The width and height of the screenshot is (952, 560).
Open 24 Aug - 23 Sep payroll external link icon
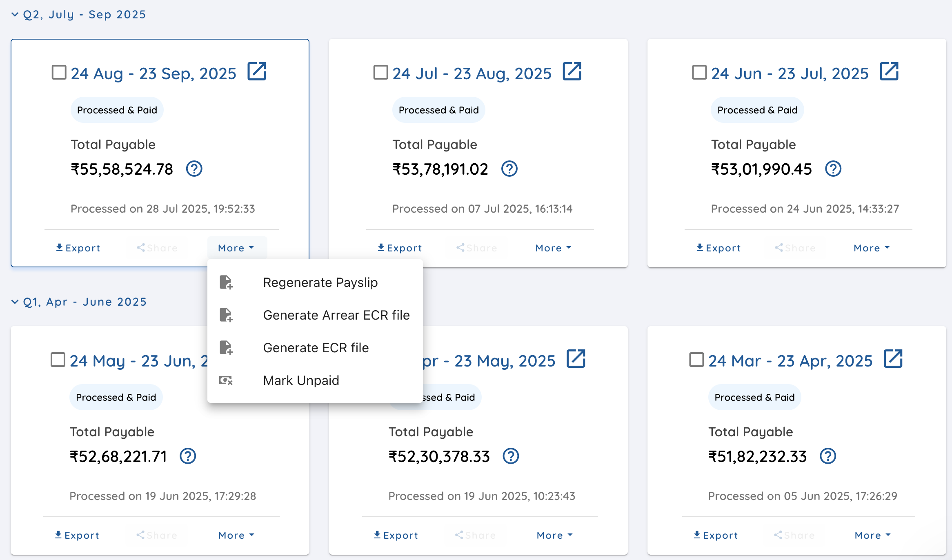tap(257, 72)
